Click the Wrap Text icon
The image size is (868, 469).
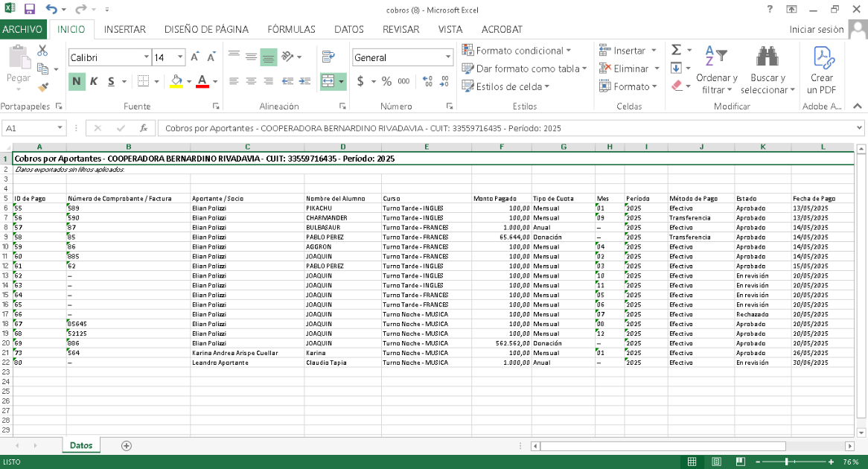(328, 57)
